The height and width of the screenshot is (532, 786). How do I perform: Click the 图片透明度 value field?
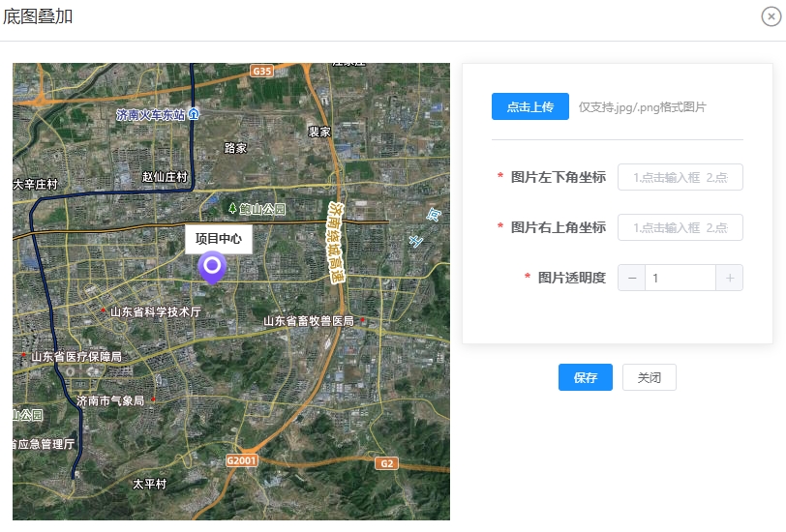click(x=680, y=278)
